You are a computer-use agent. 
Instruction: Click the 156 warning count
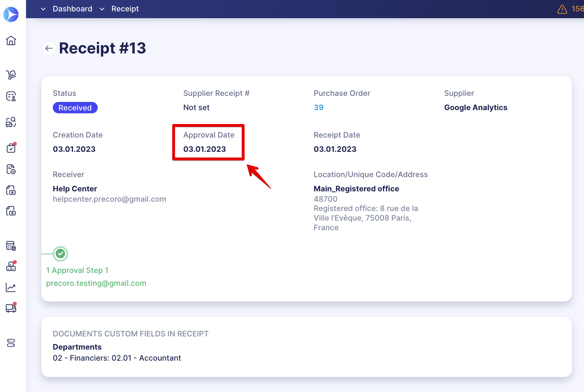point(578,9)
